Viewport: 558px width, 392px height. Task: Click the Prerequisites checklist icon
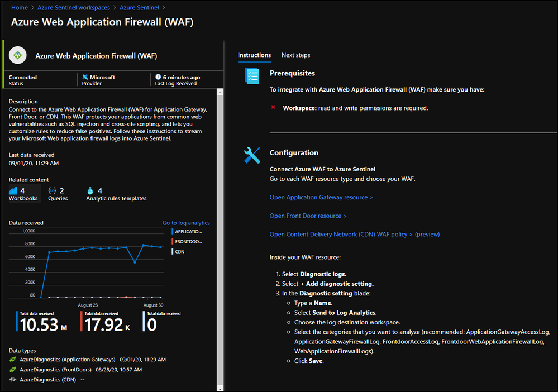(252, 76)
